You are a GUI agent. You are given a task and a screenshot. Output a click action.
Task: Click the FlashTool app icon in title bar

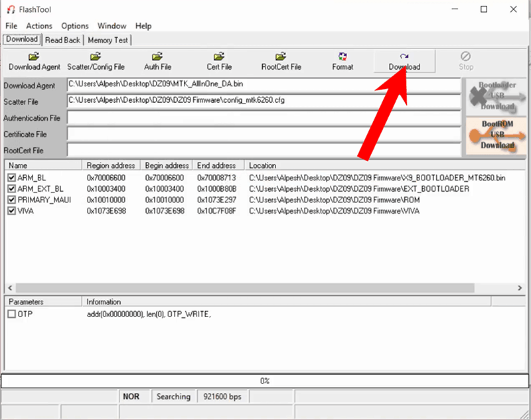pyautogui.click(x=11, y=9)
